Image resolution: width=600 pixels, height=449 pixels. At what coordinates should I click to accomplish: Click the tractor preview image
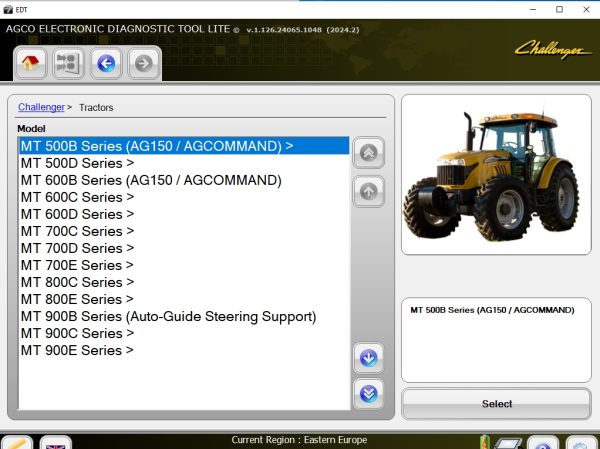[x=496, y=175]
